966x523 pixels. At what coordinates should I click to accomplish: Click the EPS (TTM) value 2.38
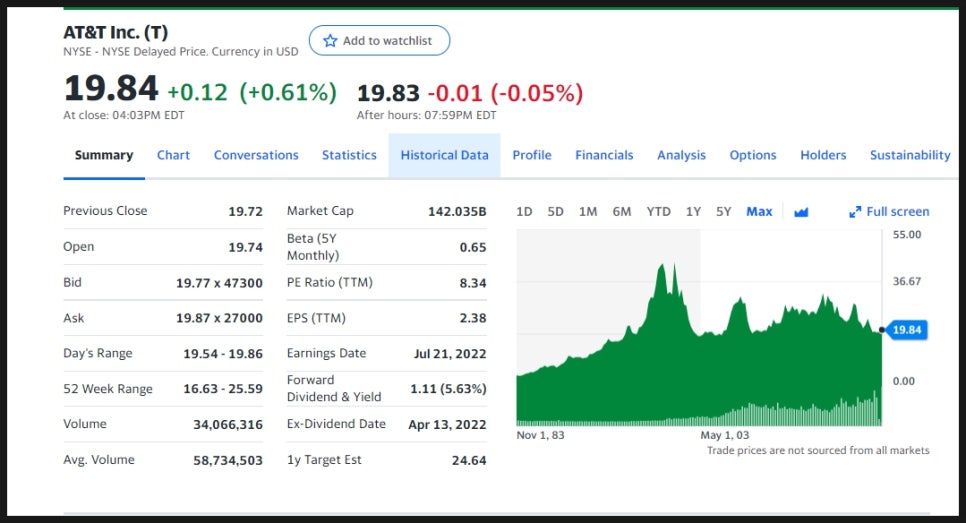pyautogui.click(x=473, y=318)
